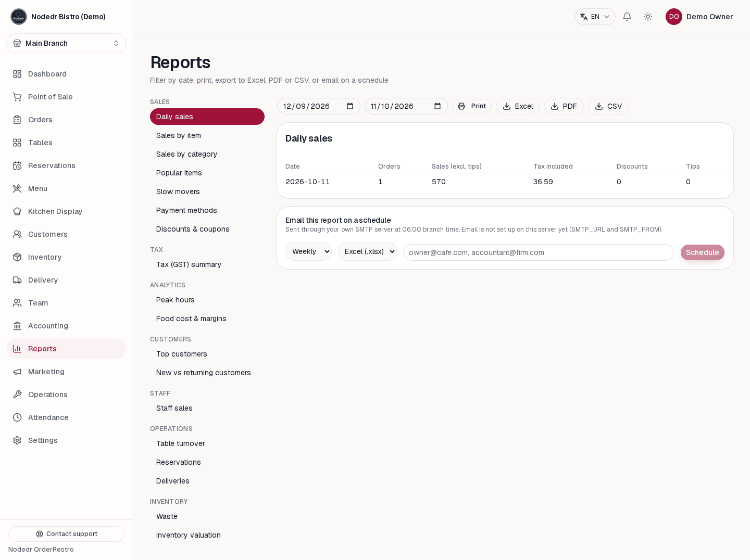The width and height of the screenshot is (750, 560).
Task: Expand the Main Branch selector
Action: [66, 43]
